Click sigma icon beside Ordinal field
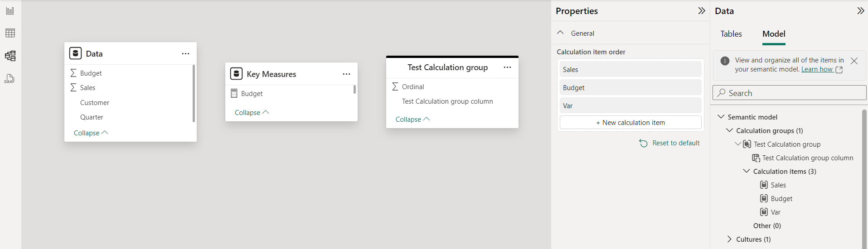 click(395, 86)
